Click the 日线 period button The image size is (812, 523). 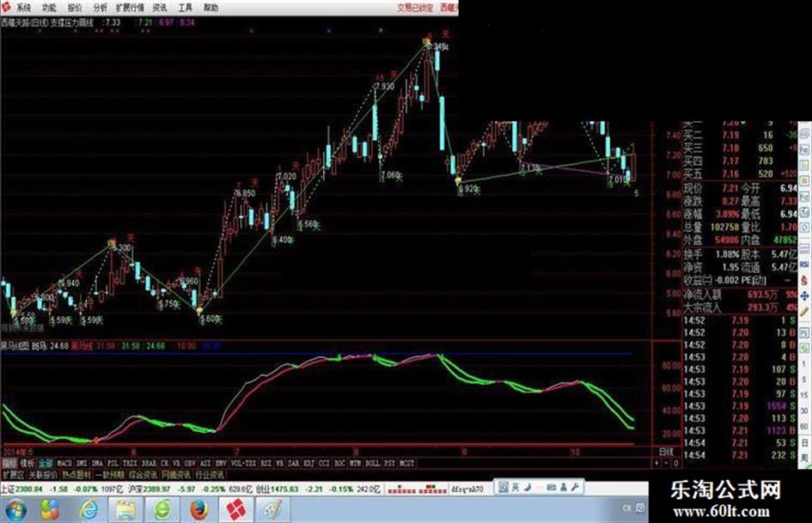tap(665, 452)
